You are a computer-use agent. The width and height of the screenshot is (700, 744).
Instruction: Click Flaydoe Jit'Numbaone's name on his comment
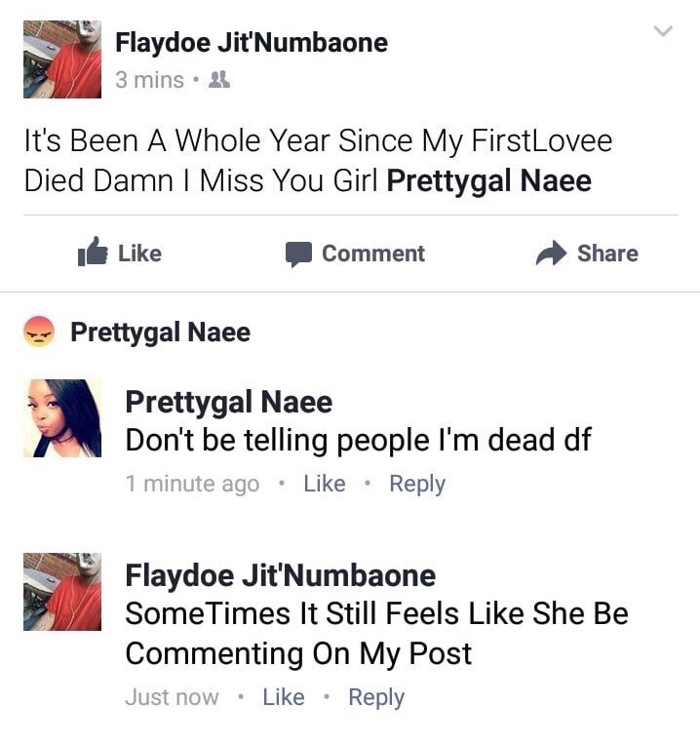(280, 575)
